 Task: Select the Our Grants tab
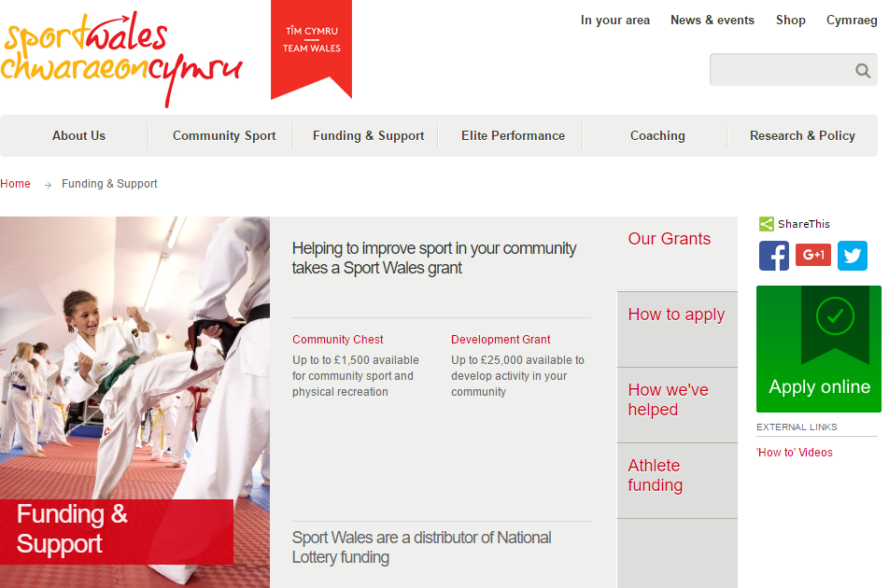(677, 255)
